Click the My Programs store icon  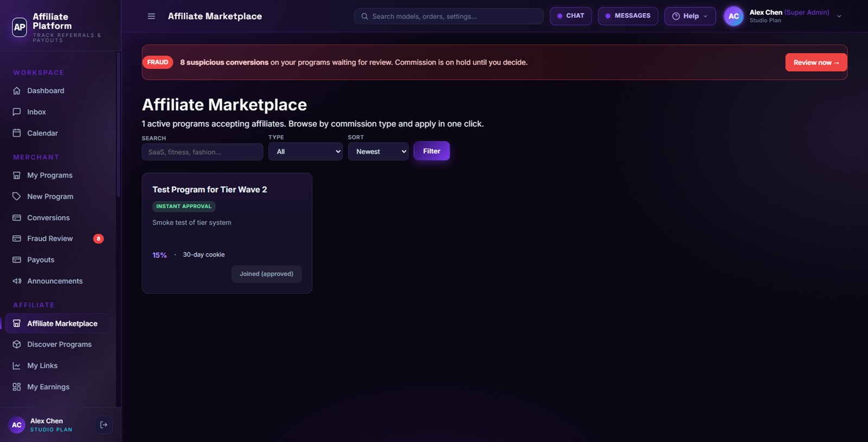tap(17, 175)
